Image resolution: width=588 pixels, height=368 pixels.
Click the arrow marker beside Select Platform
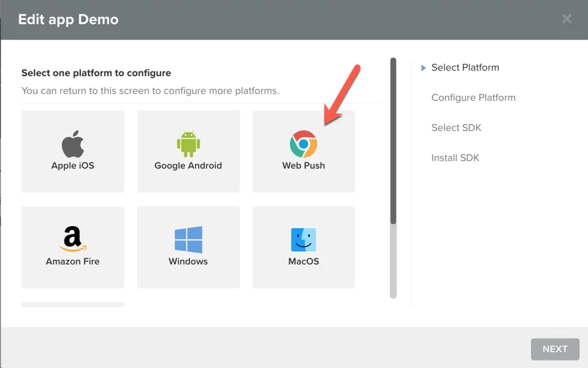(424, 68)
